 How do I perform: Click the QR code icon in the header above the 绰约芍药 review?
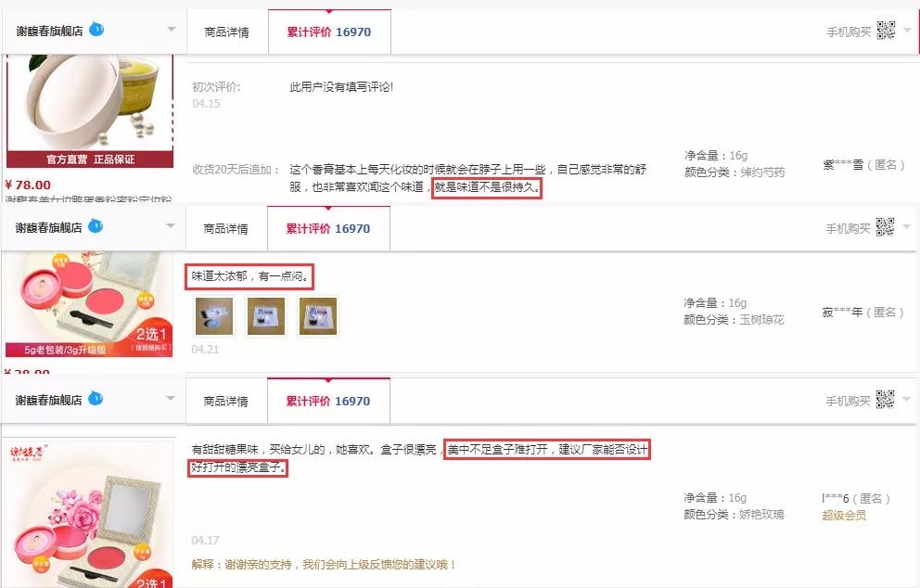[886, 30]
